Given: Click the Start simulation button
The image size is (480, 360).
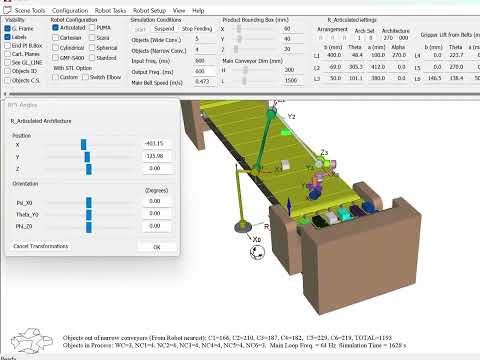Looking at the screenshot, I should click(x=140, y=29).
